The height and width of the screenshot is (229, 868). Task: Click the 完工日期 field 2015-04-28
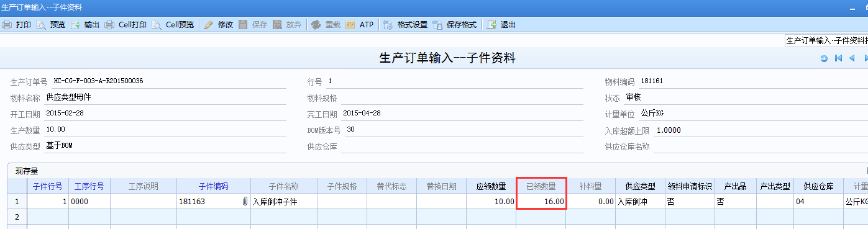[462, 114]
